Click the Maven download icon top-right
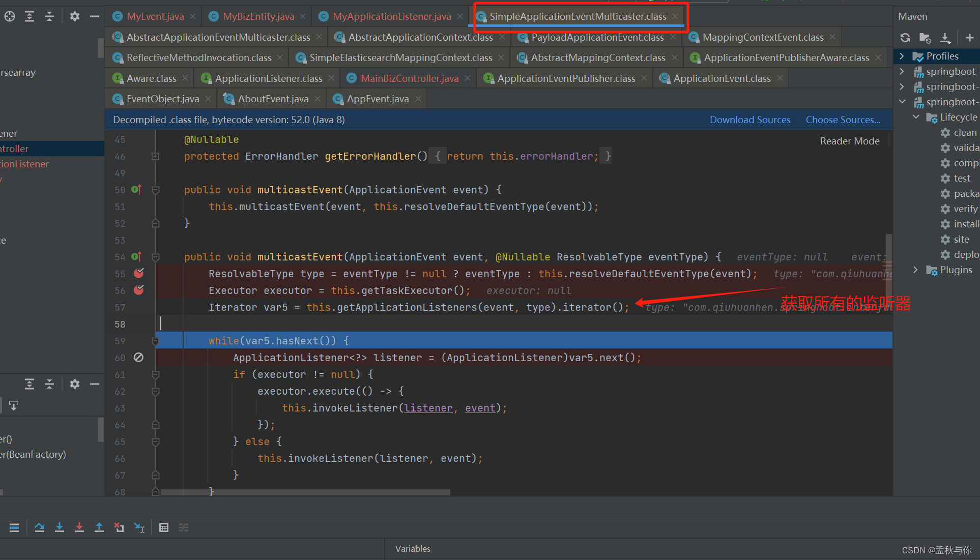 944,38
